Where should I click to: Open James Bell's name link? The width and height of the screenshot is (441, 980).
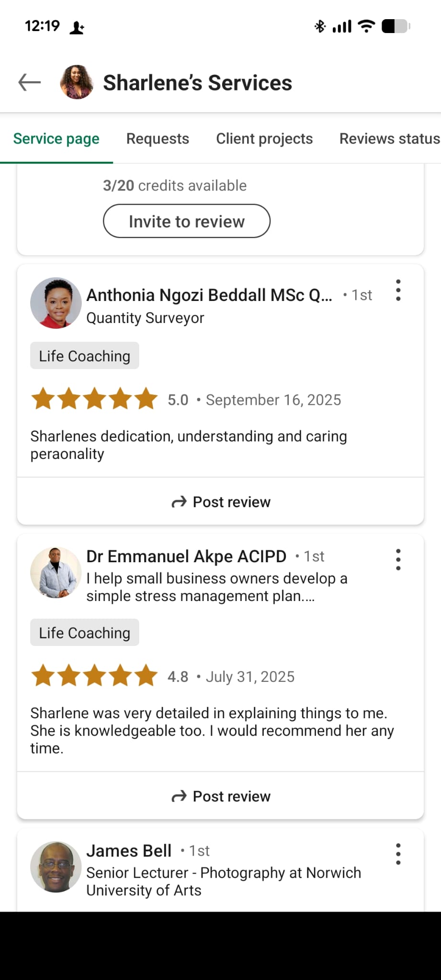(x=129, y=851)
